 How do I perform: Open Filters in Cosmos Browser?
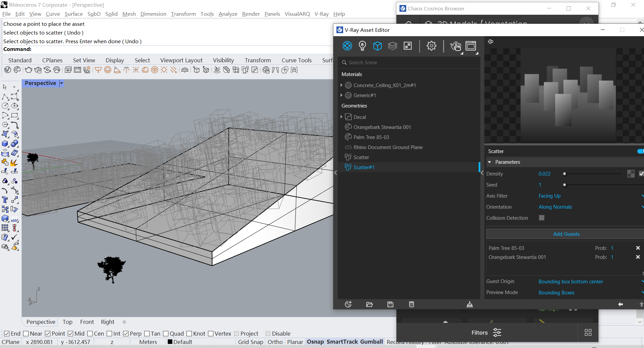click(x=486, y=333)
